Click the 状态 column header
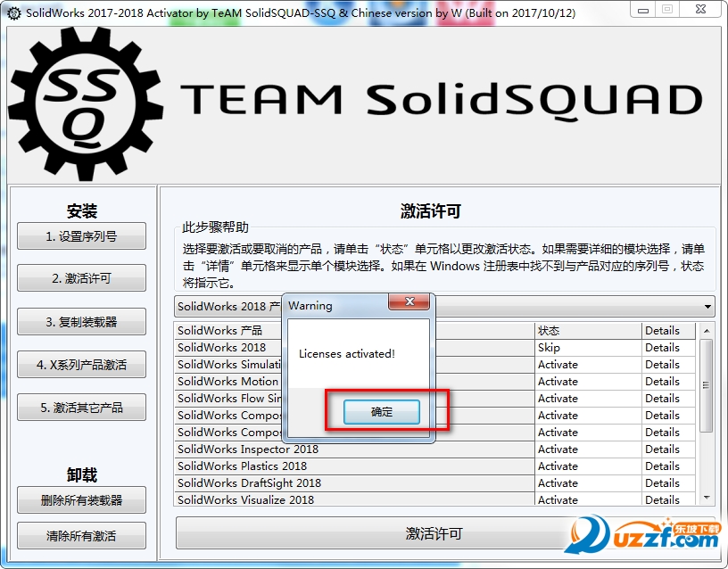Image resolution: width=728 pixels, height=569 pixels. [x=588, y=331]
